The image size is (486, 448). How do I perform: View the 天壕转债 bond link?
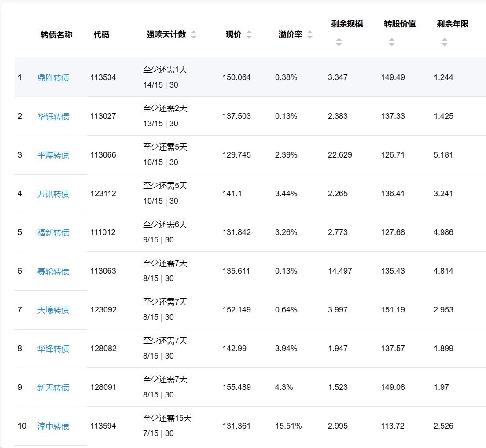pyautogui.click(x=53, y=310)
